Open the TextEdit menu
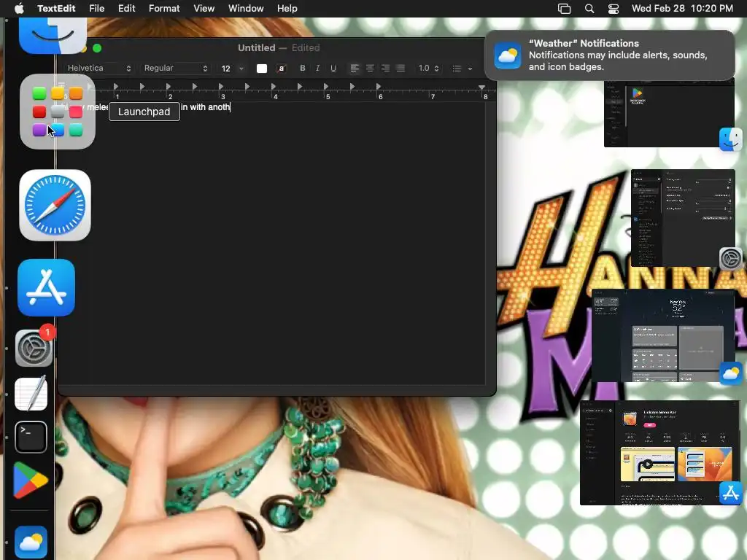The image size is (747, 560). [56, 9]
